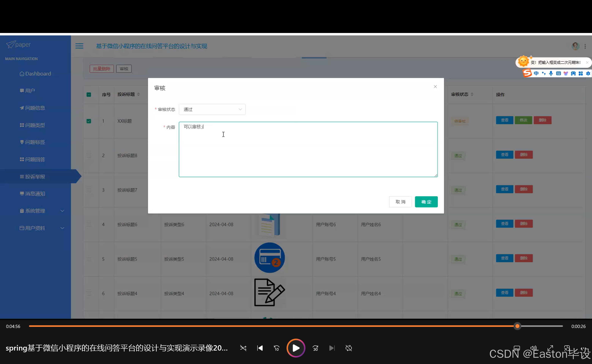Check the 投诉标题8 row checkbox
The width and height of the screenshot is (592, 364).
pos(89,155)
